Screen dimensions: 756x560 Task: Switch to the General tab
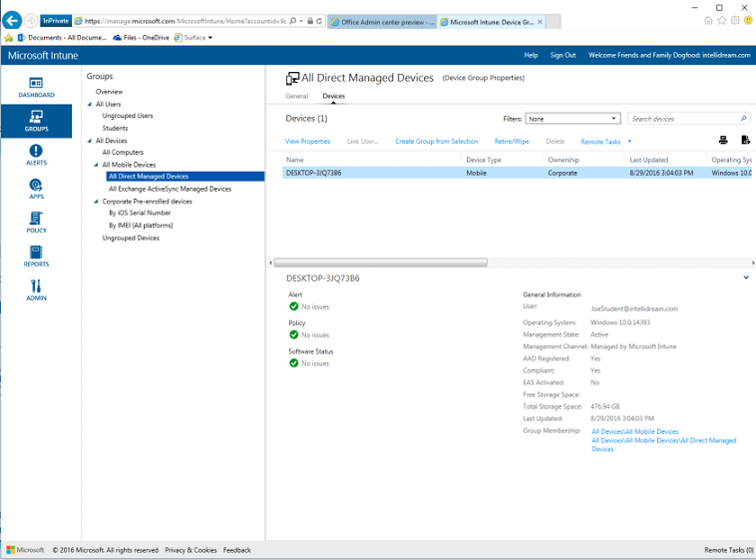tap(296, 96)
